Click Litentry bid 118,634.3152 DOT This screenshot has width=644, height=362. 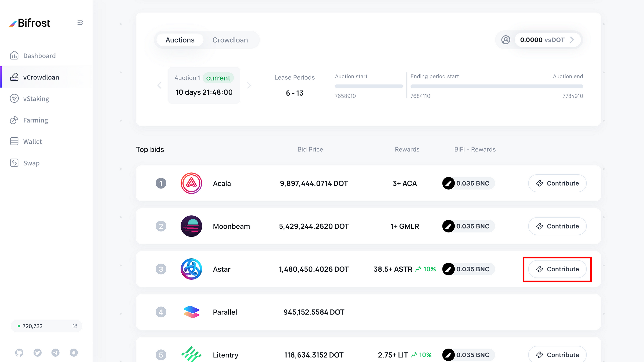(x=314, y=355)
